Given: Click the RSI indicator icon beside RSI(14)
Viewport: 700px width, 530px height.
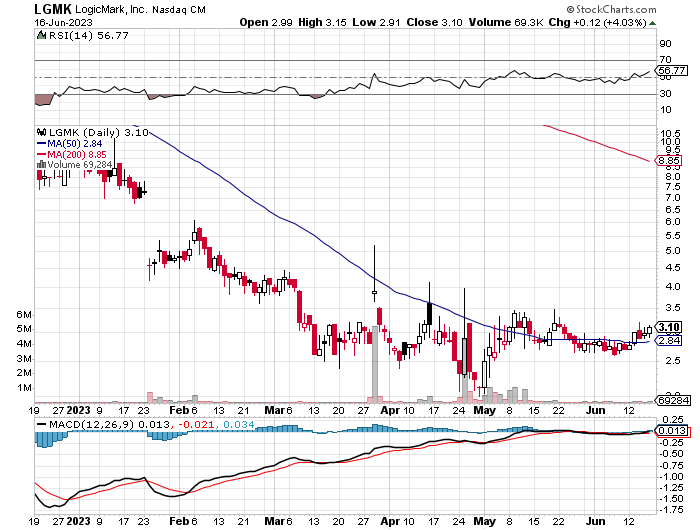Looking at the screenshot, I should click(x=42, y=35).
